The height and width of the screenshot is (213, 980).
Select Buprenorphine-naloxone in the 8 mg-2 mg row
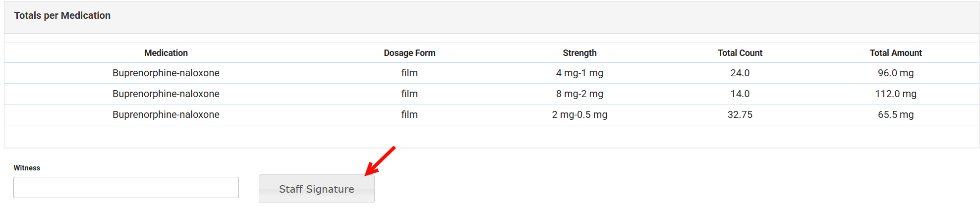tap(166, 94)
